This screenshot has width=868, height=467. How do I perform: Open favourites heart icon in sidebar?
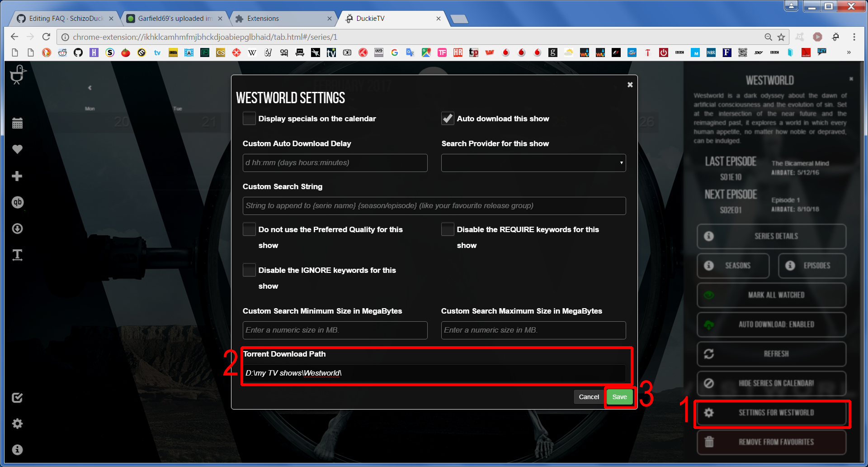(17, 149)
